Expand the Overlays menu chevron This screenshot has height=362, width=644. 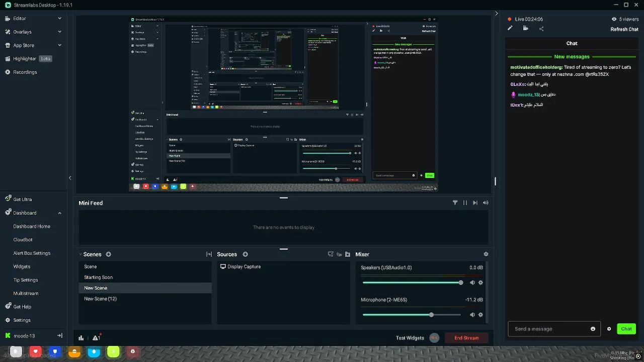[59, 32]
